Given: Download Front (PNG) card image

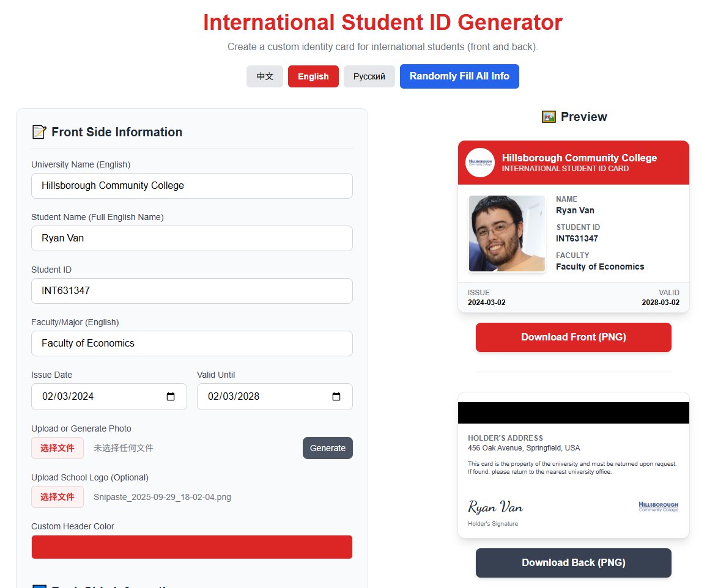Looking at the screenshot, I should [x=573, y=337].
